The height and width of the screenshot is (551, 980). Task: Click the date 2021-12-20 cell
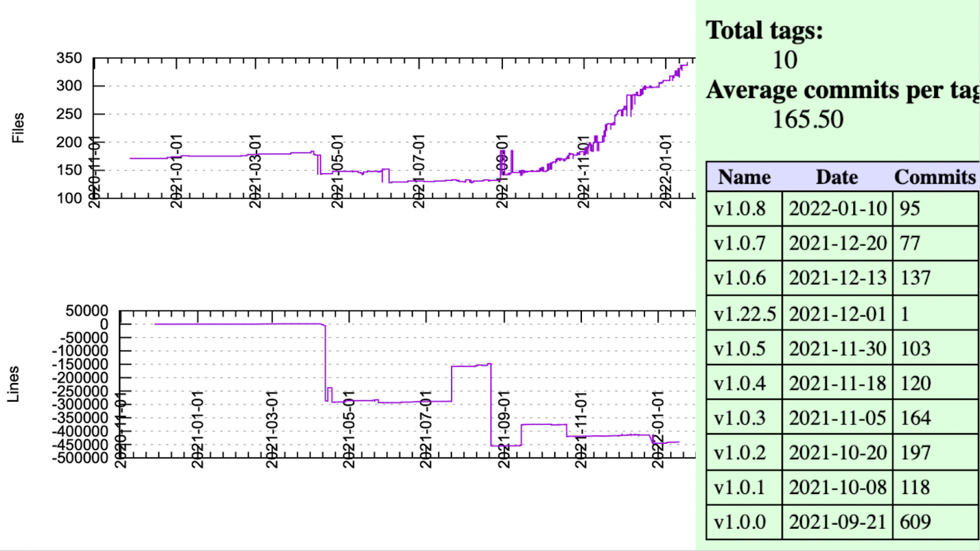pyautogui.click(x=837, y=244)
